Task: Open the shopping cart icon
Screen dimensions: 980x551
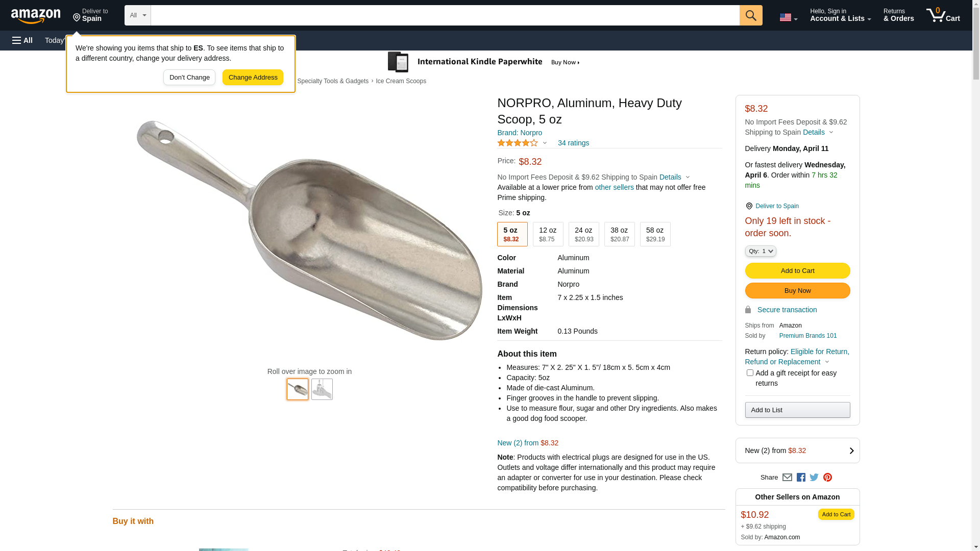Action: (x=943, y=15)
